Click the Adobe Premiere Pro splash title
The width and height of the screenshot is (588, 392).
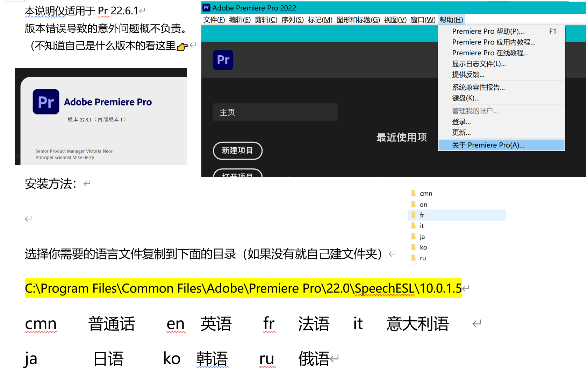[108, 102]
